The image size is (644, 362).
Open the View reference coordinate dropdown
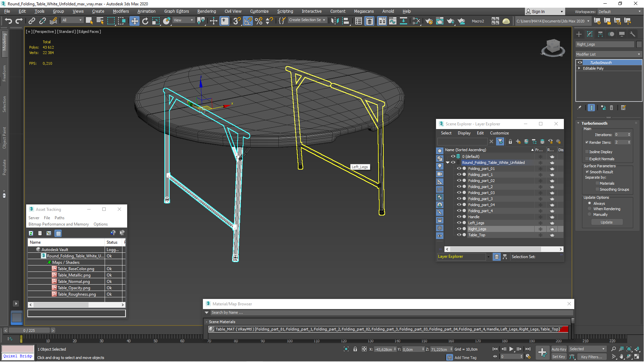pos(183,20)
